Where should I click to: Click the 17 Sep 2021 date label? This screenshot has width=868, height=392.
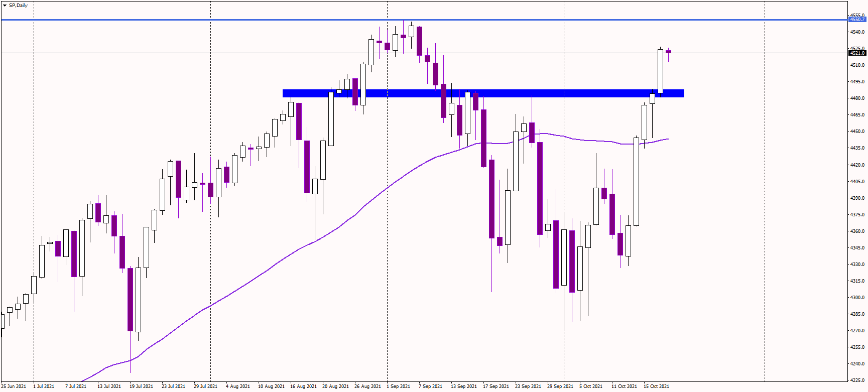pos(496,386)
